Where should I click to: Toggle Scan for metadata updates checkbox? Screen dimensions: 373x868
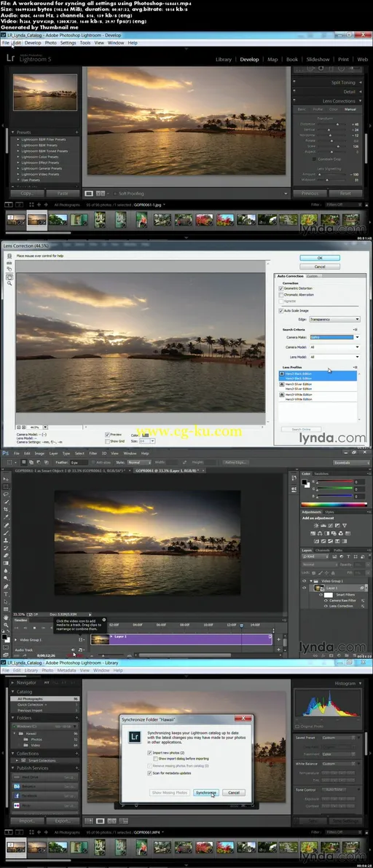[x=150, y=772]
